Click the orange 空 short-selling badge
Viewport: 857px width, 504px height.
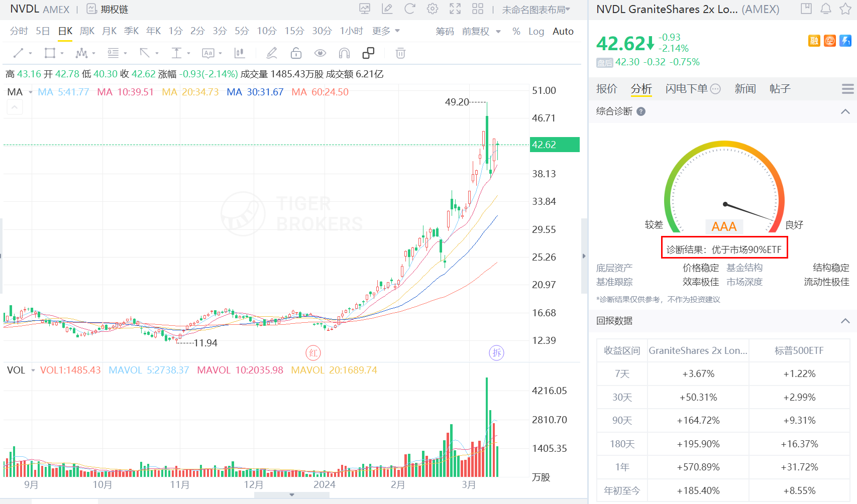tap(830, 41)
